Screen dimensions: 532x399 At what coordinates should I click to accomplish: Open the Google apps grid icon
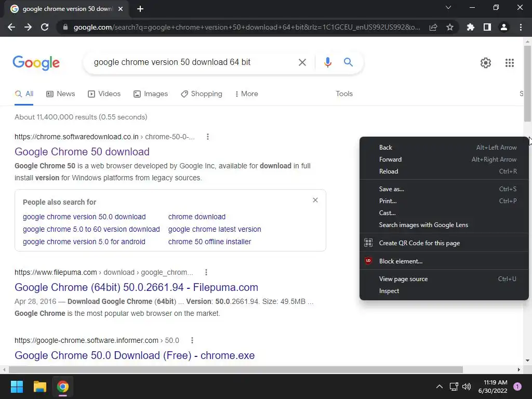(509, 63)
